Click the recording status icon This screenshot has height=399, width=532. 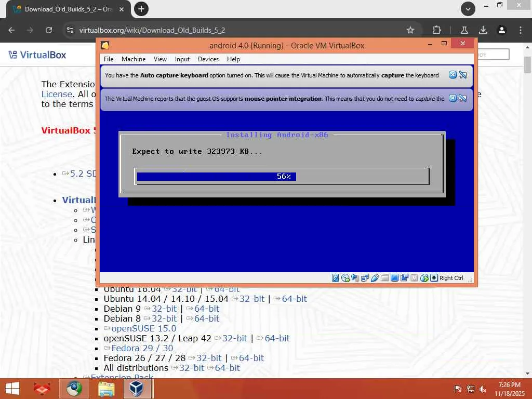[x=404, y=278]
